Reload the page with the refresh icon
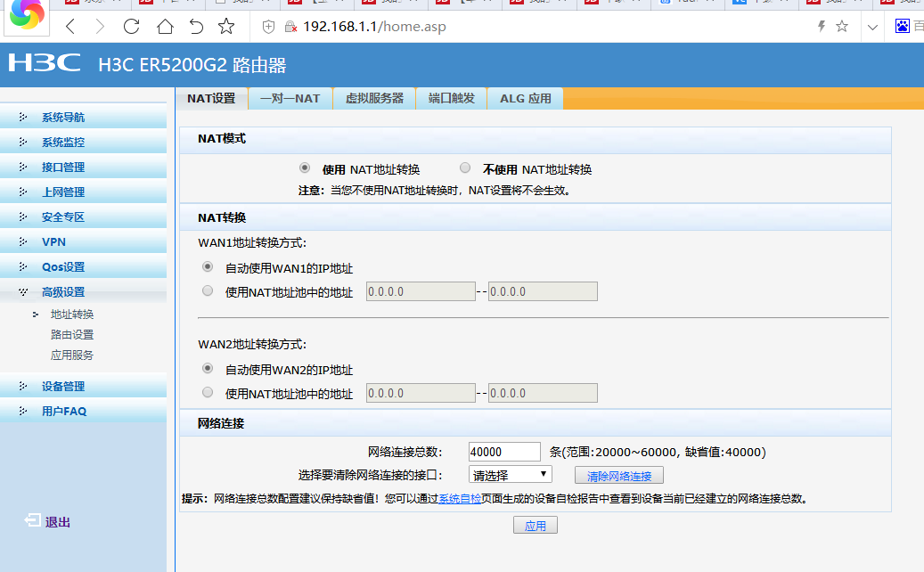 pos(131,27)
